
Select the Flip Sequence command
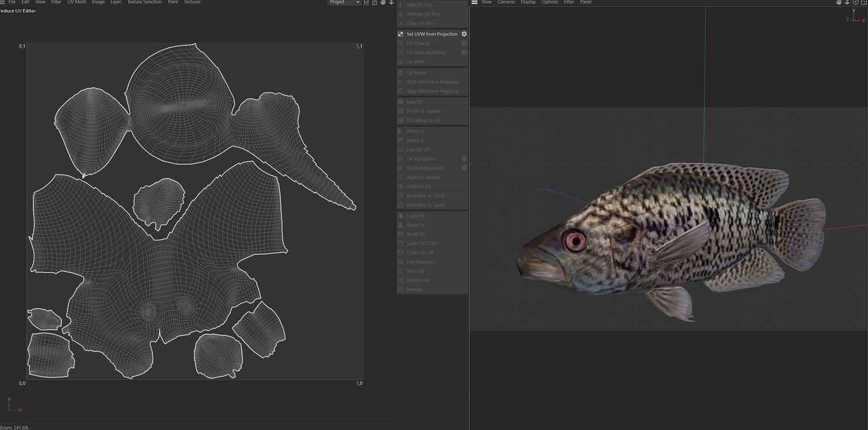pos(432,262)
